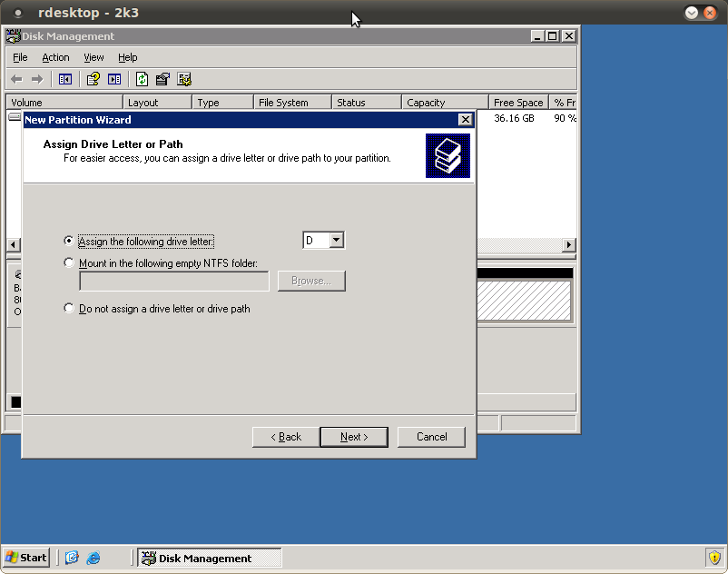The width and height of the screenshot is (728, 574).
Task: Click the show action pane toolbar icon
Action: pos(114,79)
